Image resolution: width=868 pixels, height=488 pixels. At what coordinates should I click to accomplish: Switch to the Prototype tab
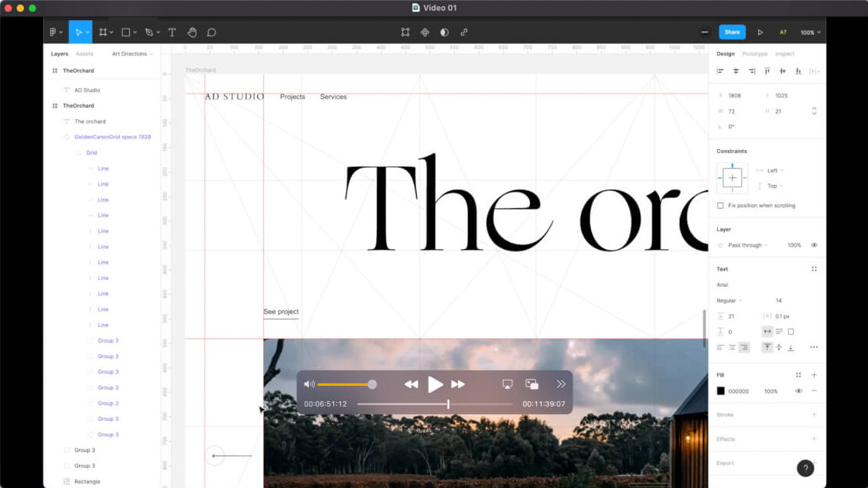pyautogui.click(x=754, y=54)
